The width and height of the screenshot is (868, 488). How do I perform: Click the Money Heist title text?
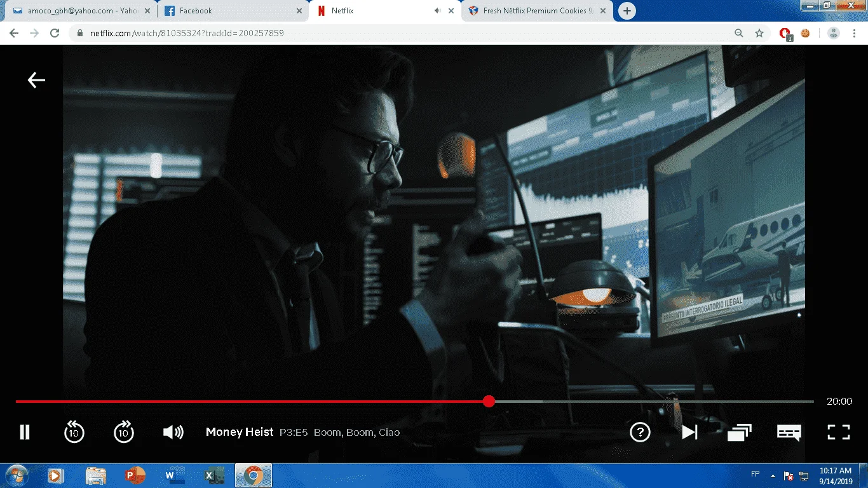click(240, 432)
